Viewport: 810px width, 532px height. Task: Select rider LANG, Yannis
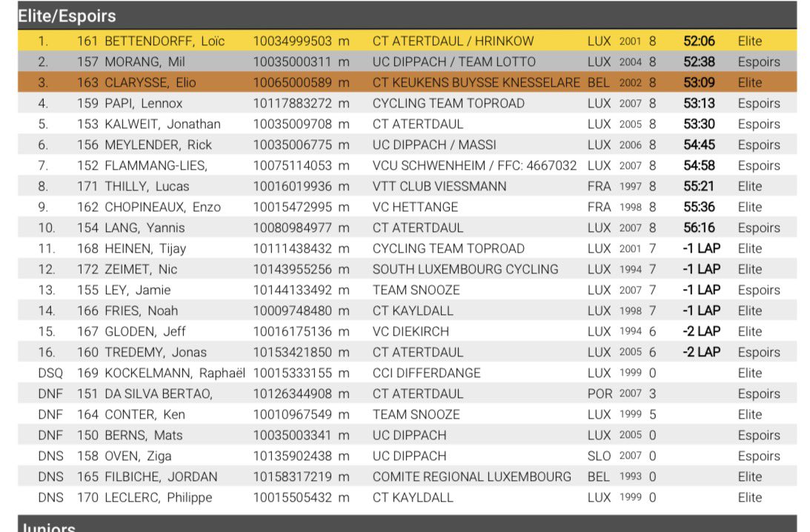coord(144,227)
